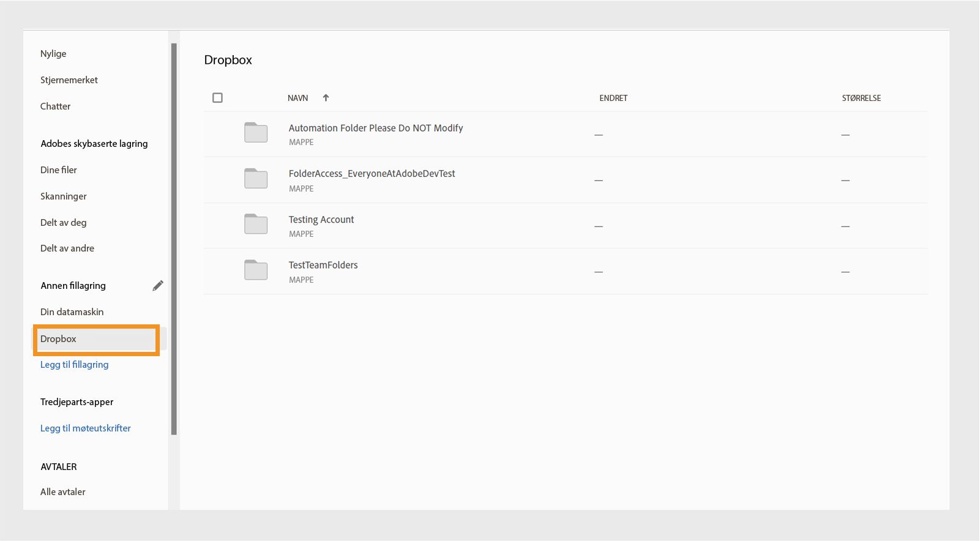Click the sort arrow next to NAVN
This screenshot has height=541, width=980.
click(326, 98)
